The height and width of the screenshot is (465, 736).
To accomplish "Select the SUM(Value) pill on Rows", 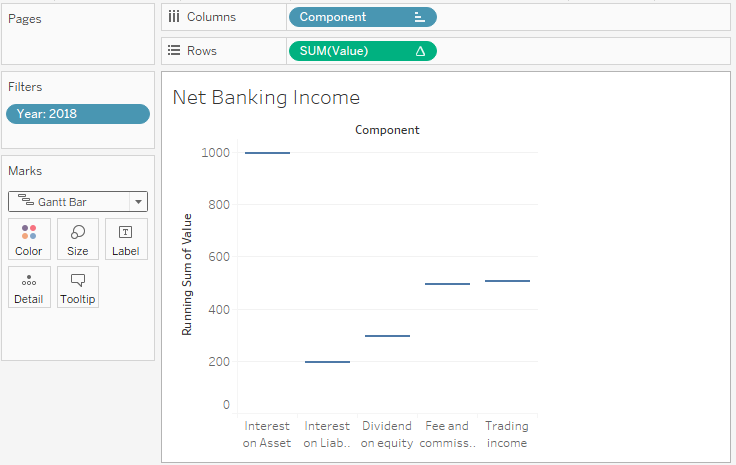I will [363, 51].
